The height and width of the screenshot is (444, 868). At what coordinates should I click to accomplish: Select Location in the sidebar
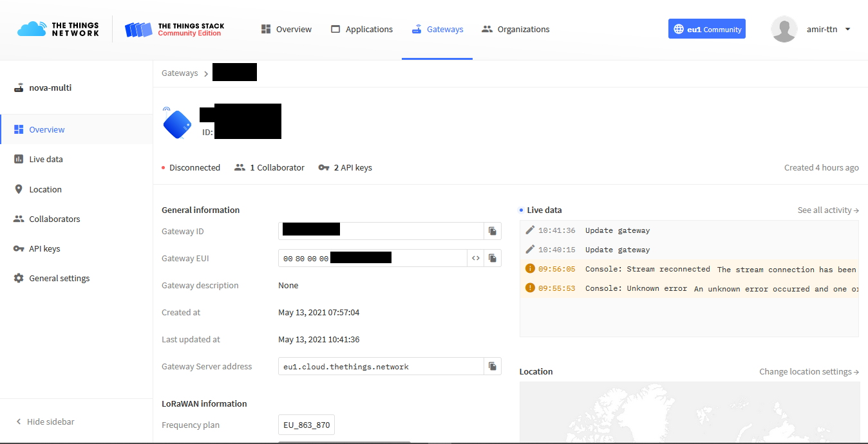click(x=45, y=189)
